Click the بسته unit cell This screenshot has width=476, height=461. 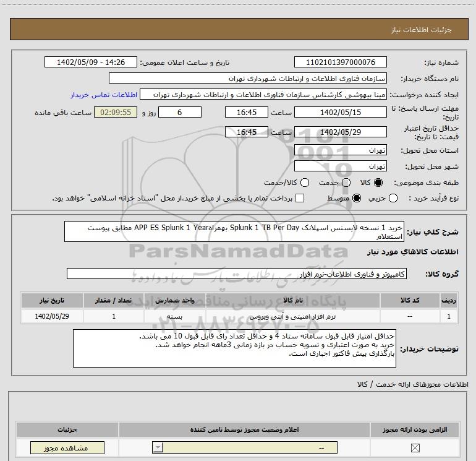click(174, 316)
